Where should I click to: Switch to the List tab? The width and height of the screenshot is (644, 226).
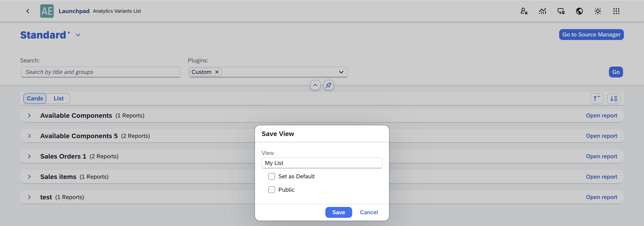click(x=58, y=98)
